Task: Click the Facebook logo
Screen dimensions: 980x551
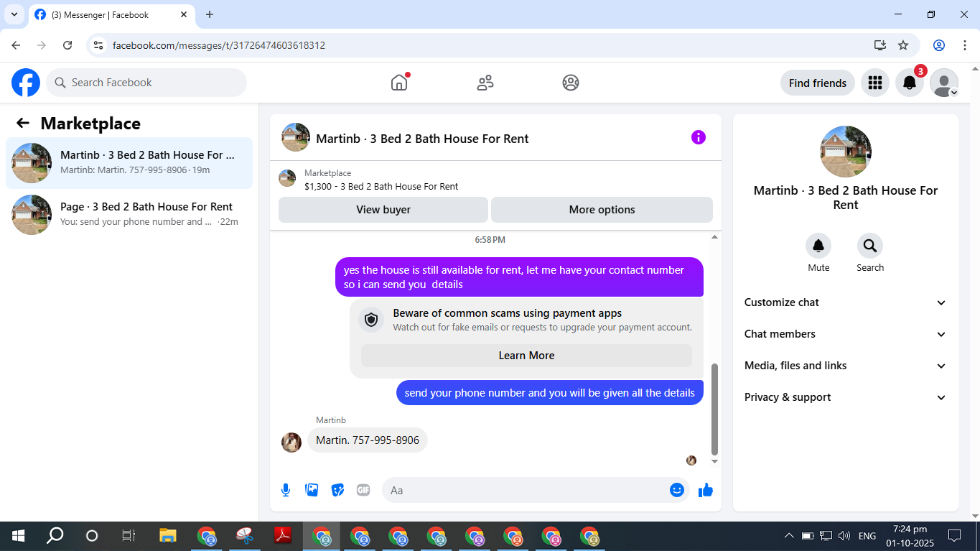Action: [x=26, y=83]
